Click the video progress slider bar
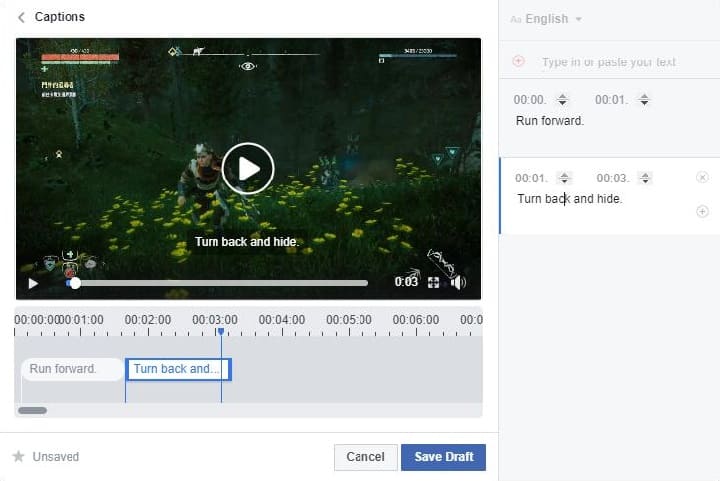The height and width of the screenshot is (481, 720). 220,283
